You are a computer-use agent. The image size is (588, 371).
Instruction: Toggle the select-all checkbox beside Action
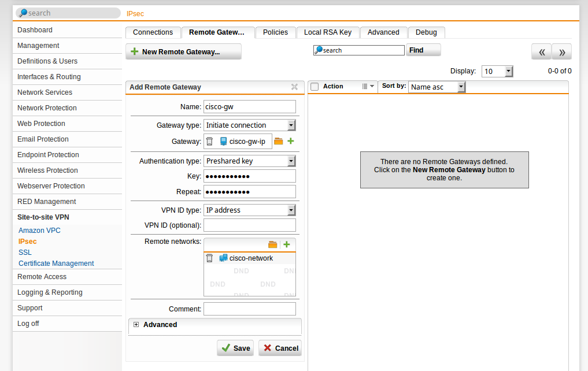314,86
